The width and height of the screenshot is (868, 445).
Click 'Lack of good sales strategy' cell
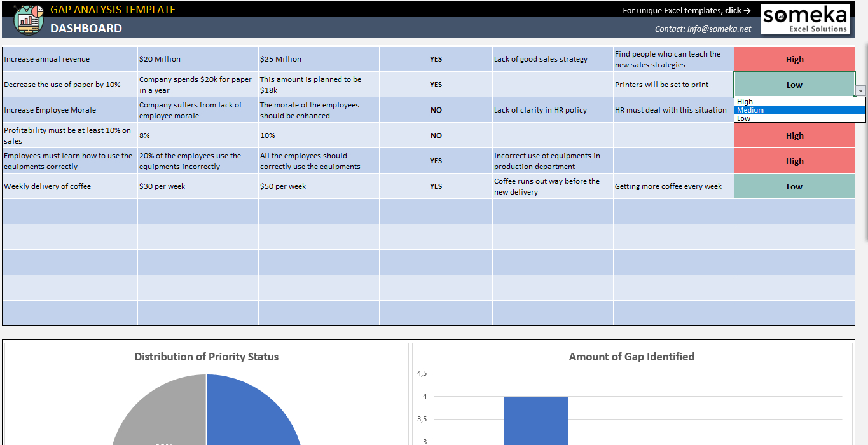coord(553,59)
